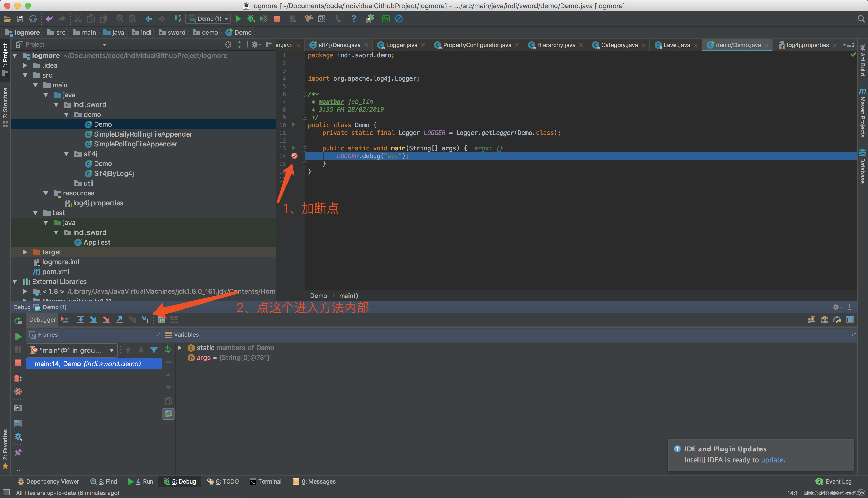Open the Event Log
This screenshot has height=498, width=868.
point(833,482)
